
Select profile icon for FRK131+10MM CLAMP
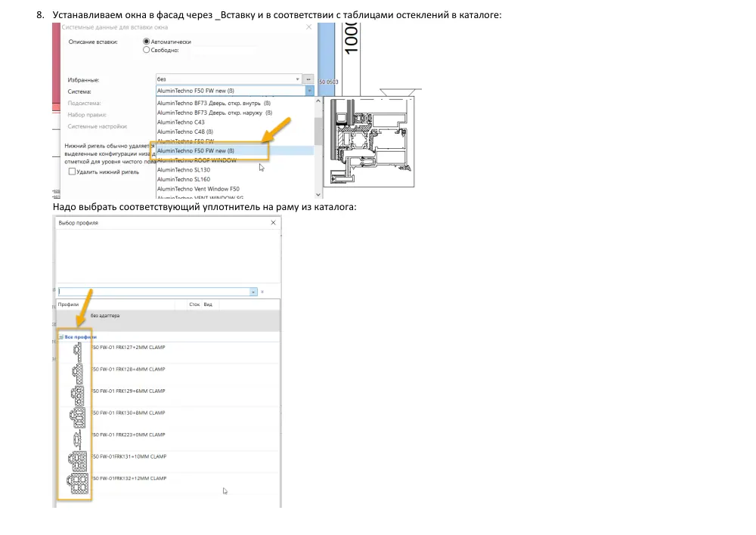pos(78,461)
